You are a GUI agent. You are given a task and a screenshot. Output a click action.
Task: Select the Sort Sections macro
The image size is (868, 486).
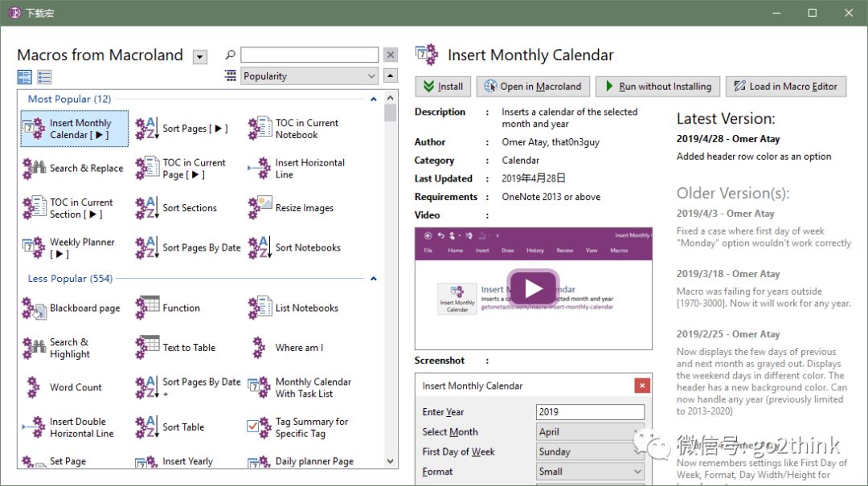point(177,208)
